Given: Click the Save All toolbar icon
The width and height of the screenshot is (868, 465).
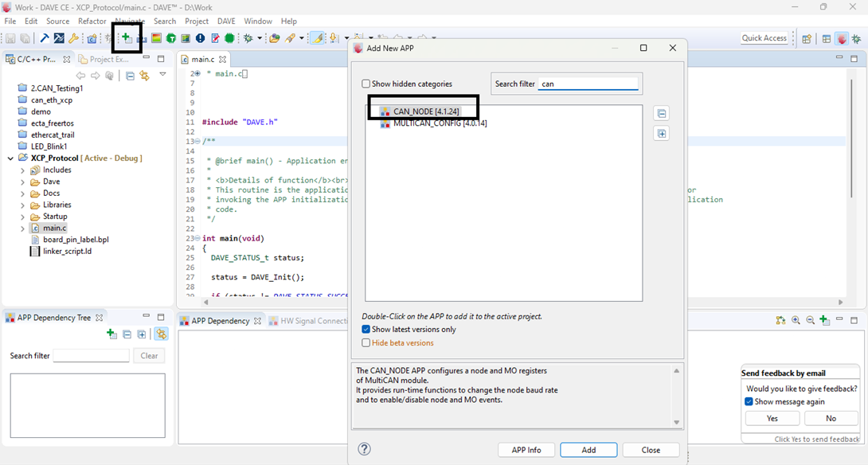Looking at the screenshot, I should coord(25,38).
